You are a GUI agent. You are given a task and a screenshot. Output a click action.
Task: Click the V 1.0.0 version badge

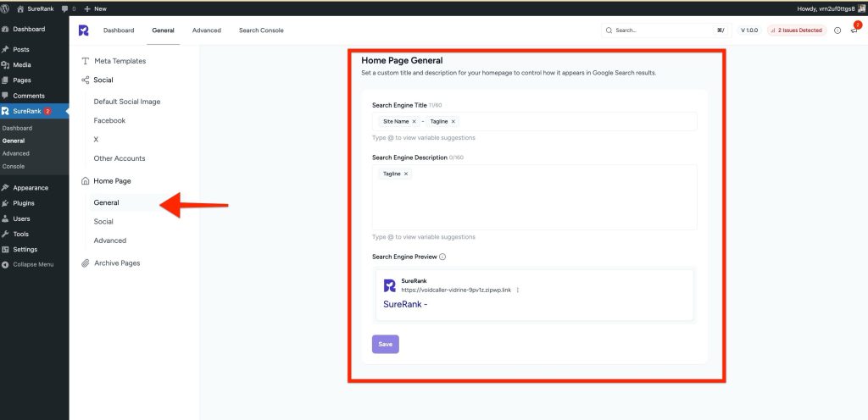point(749,30)
